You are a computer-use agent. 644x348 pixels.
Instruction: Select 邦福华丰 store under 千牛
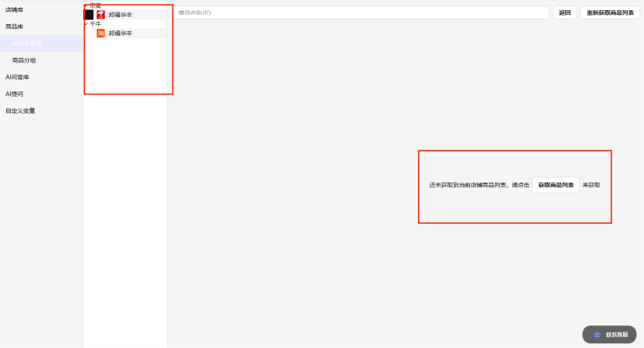click(120, 34)
